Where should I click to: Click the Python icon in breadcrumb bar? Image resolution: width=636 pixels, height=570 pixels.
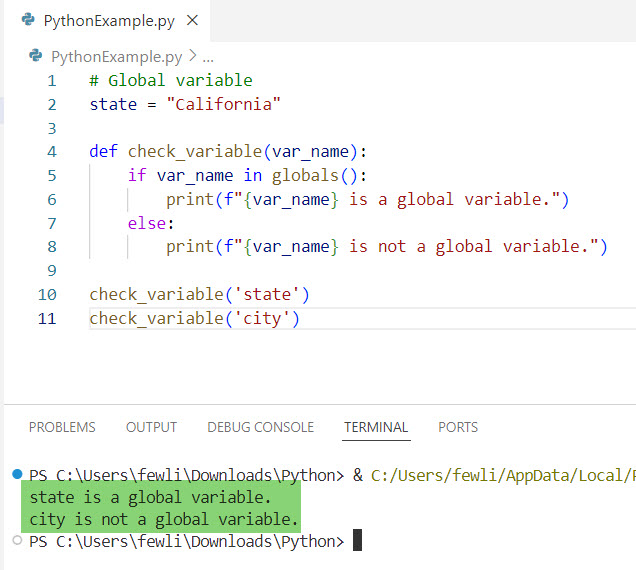click(36, 56)
